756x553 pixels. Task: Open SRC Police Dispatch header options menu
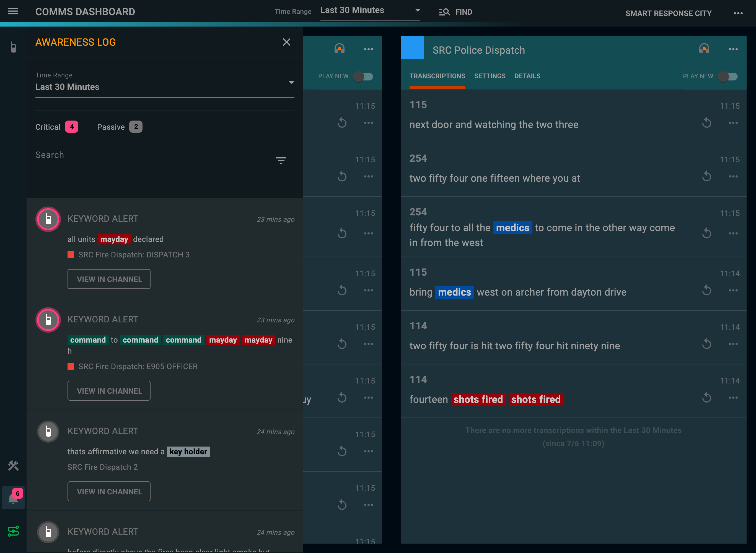[x=733, y=49]
